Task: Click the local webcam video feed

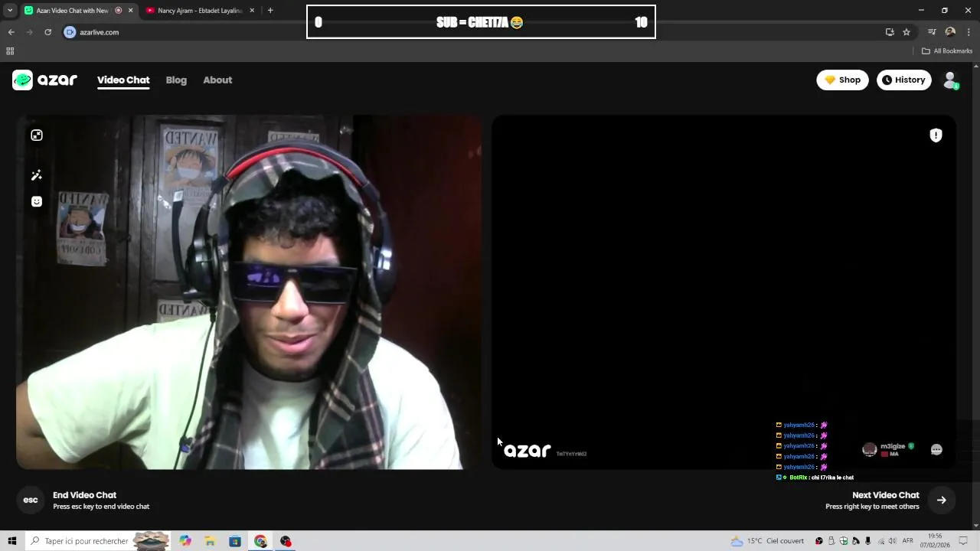Action: click(249, 292)
